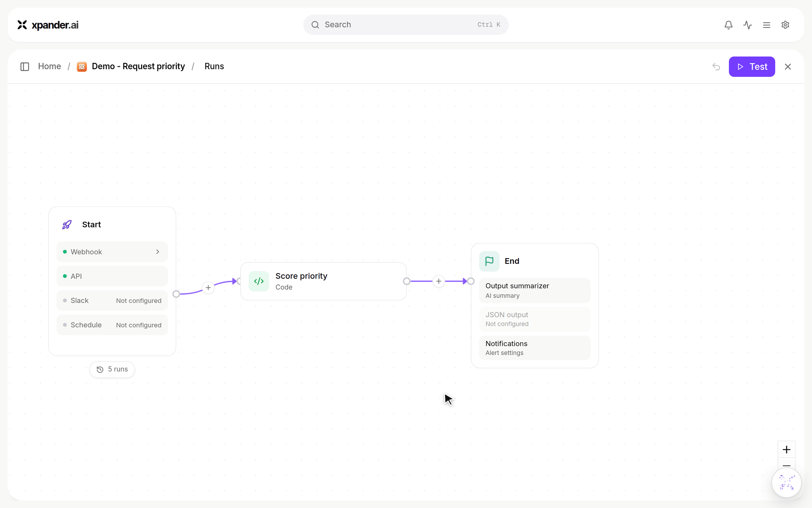This screenshot has height=508, width=812.
Task: Open the settings gear icon
Action: coord(785,25)
